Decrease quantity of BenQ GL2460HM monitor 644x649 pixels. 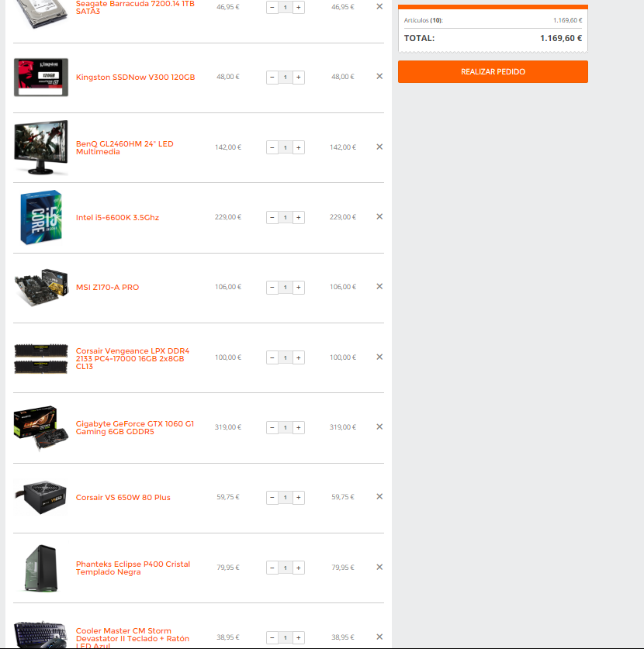[x=272, y=147]
